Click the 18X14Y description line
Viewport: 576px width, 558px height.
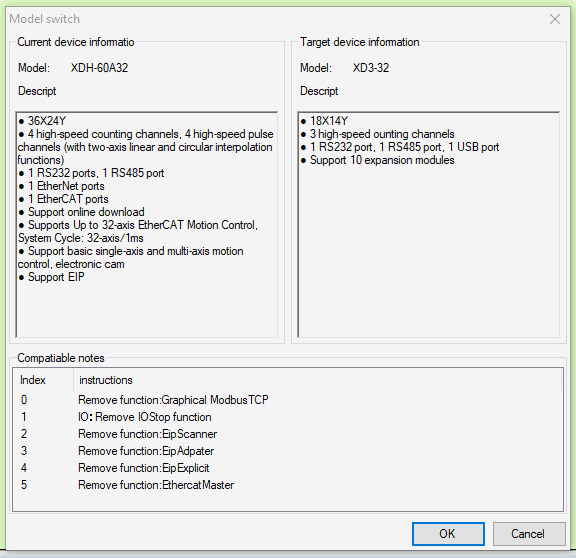[324, 121]
